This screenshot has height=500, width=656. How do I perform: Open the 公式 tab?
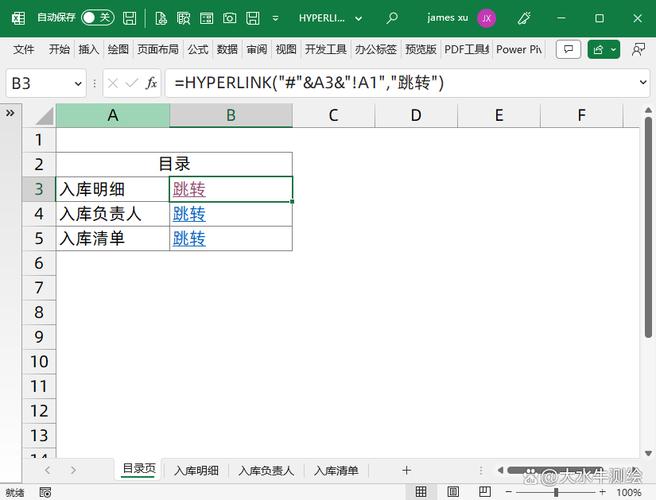pyautogui.click(x=197, y=49)
